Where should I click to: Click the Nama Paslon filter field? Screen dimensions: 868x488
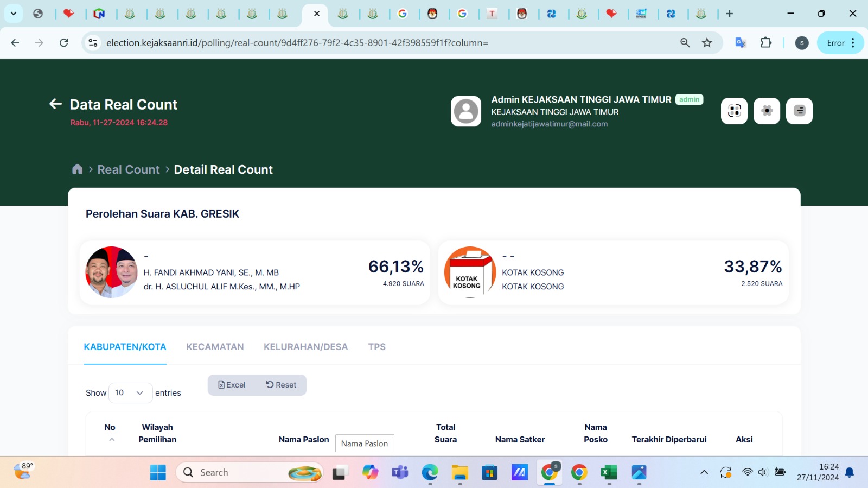coord(365,443)
